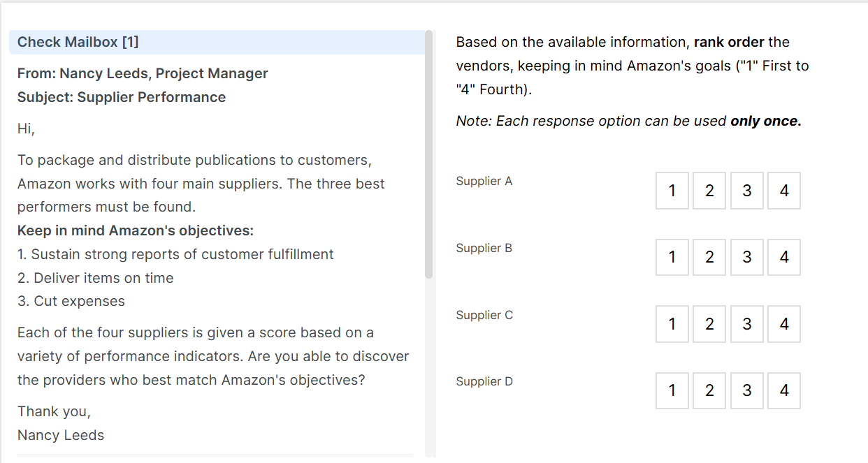Choose rank 4 for Supplier B
The image size is (868, 463).
coord(784,257)
